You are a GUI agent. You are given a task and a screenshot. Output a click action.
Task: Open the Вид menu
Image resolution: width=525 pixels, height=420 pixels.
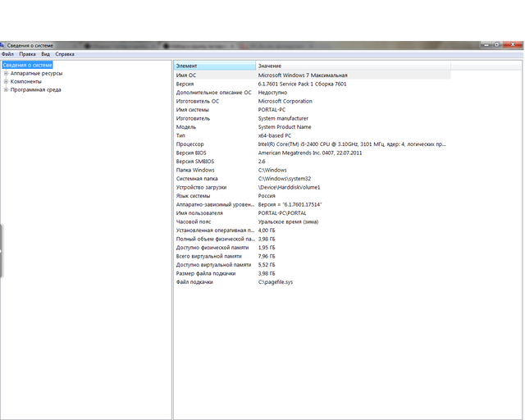pyautogui.click(x=45, y=54)
